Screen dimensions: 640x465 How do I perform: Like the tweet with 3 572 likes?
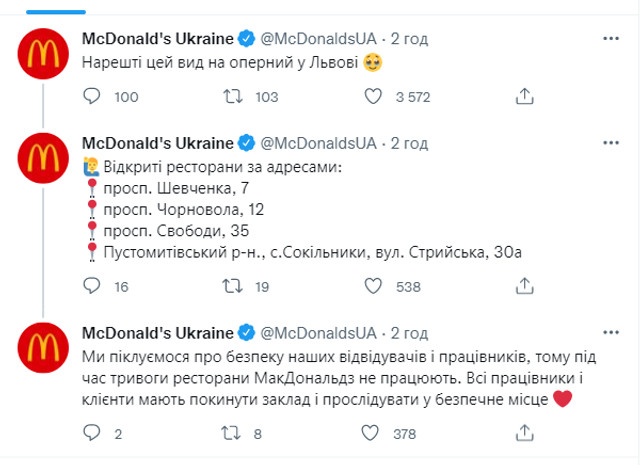point(373,97)
